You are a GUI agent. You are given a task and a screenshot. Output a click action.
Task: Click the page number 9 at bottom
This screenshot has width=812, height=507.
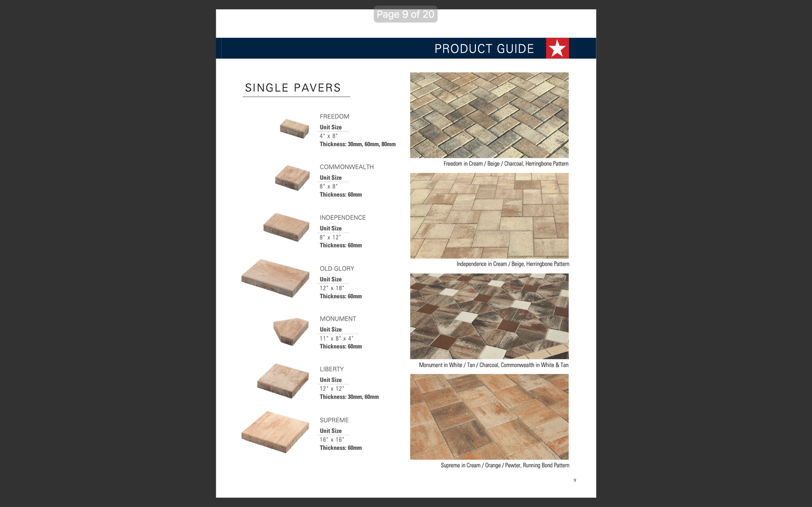pyautogui.click(x=574, y=481)
